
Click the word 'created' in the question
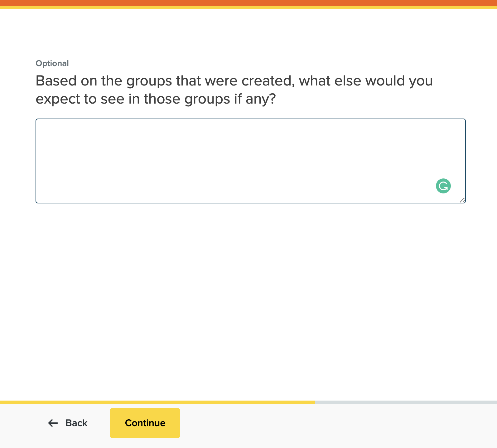coord(268,81)
